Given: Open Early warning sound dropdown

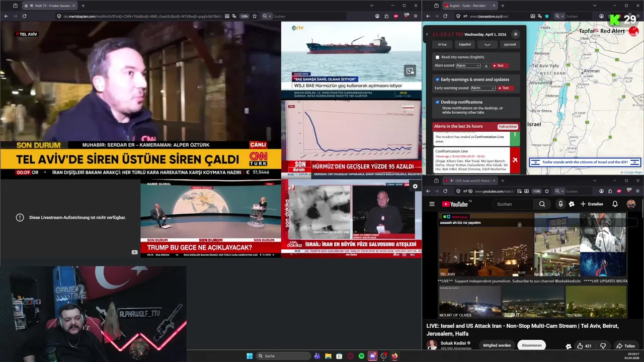Looking at the screenshot, I should point(482,88).
